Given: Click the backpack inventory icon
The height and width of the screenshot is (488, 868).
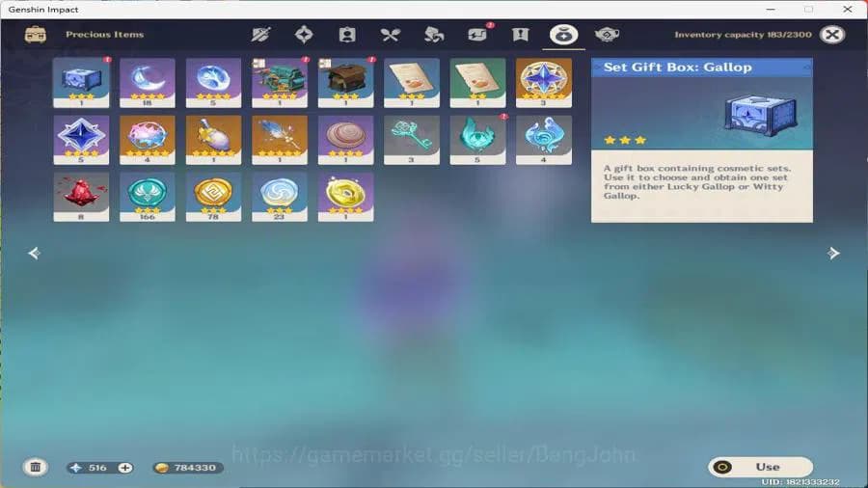Looking at the screenshot, I should (36, 35).
